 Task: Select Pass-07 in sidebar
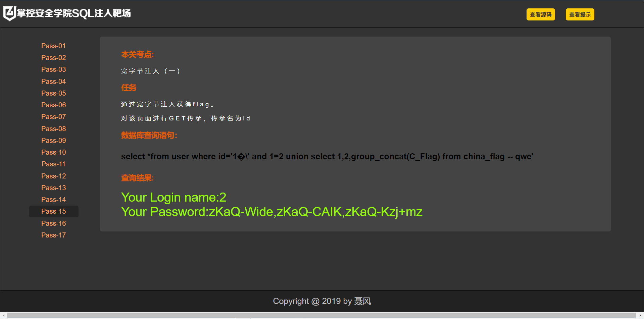point(54,117)
